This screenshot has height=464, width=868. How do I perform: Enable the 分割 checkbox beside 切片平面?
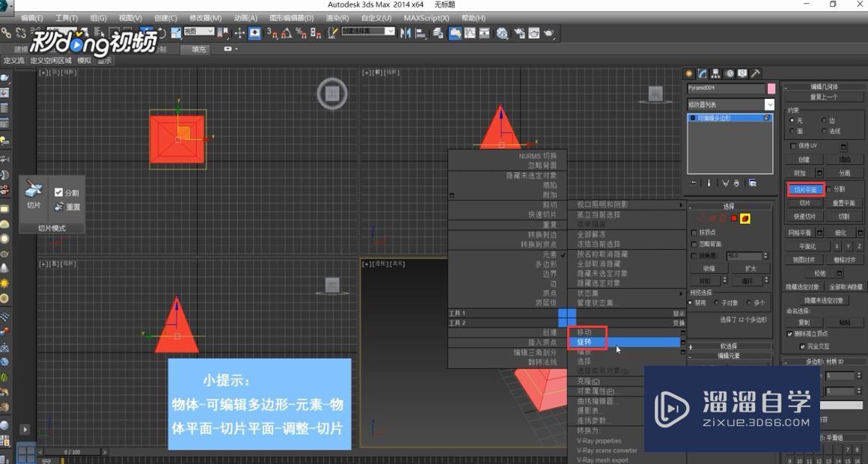coord(828,190)
